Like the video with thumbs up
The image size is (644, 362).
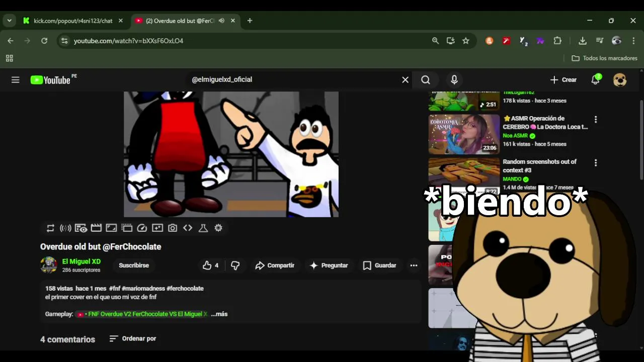211,265
